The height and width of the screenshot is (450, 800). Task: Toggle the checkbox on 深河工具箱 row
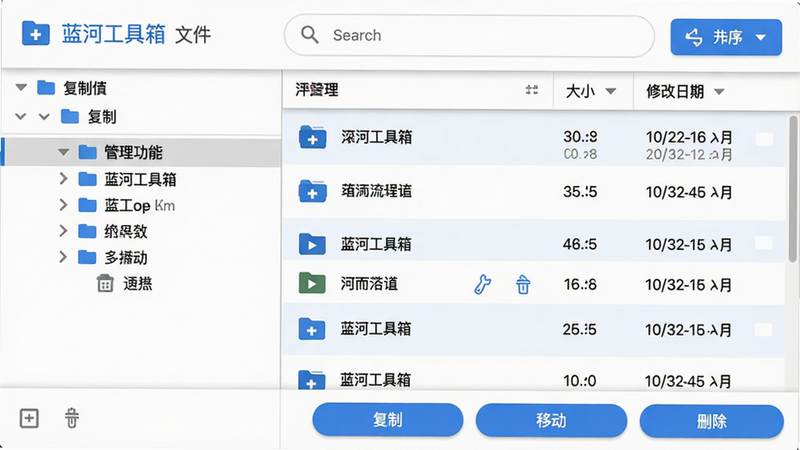[x=764, y=139]
